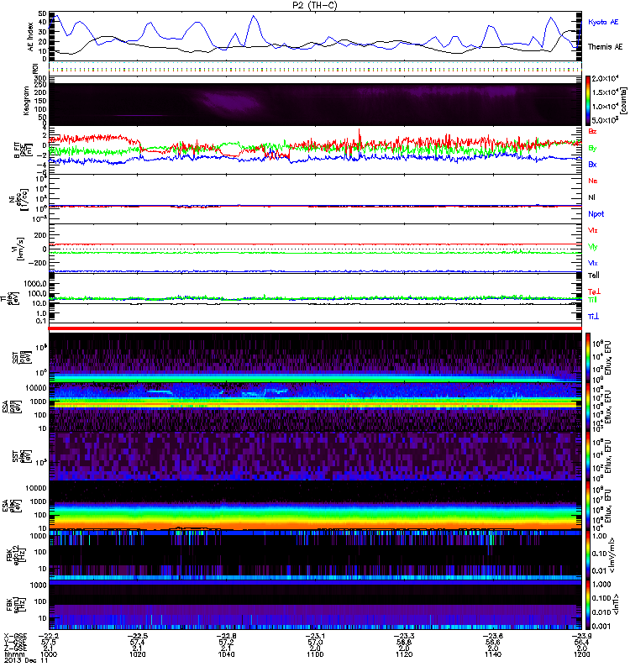Click the SST ions Eflux color bar
This screenshot has height=672, width=630.
(588, 358)
